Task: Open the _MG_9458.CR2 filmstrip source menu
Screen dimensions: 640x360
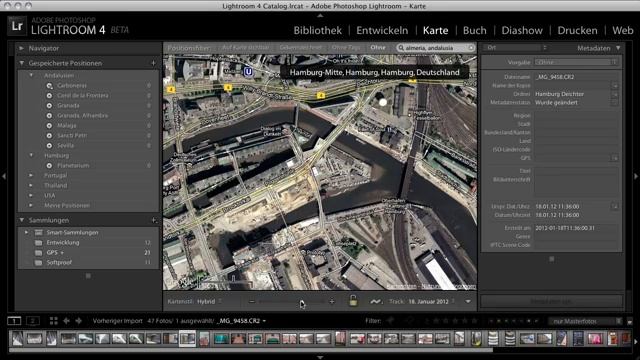Action: point(242,321)
